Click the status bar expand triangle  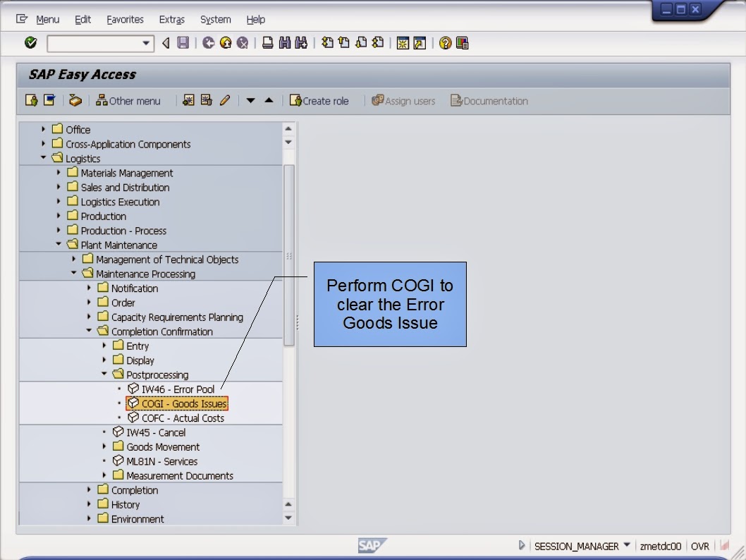(x=522, y=545)
